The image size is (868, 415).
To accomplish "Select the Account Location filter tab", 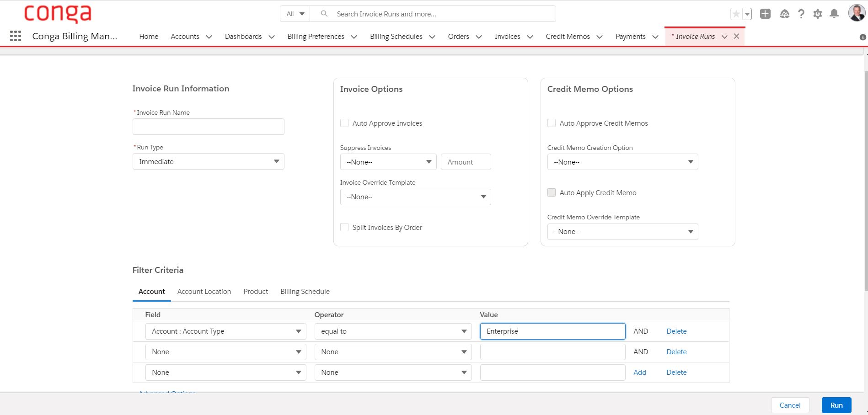I will coord(204,292).
